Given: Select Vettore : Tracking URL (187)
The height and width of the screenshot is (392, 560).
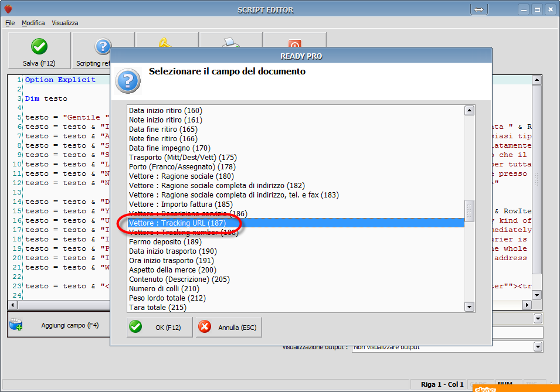Looking at the screenshot, I should point(296,223).
